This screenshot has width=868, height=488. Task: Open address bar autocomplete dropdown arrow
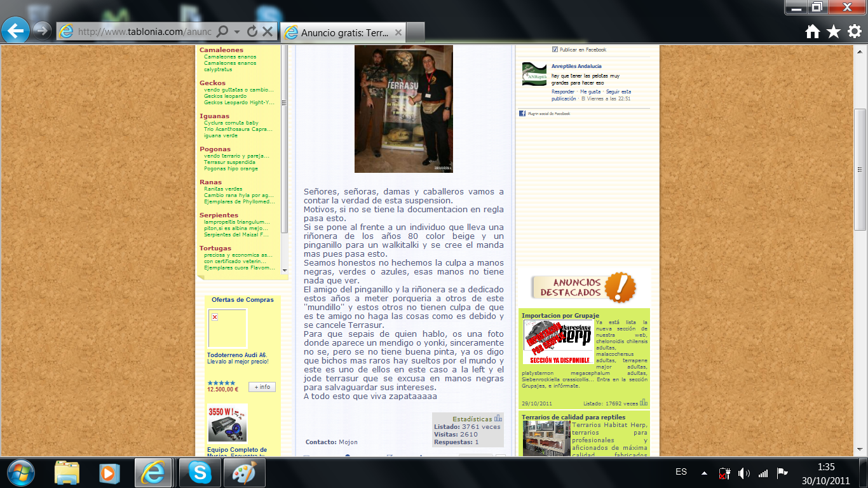point(237,31)
